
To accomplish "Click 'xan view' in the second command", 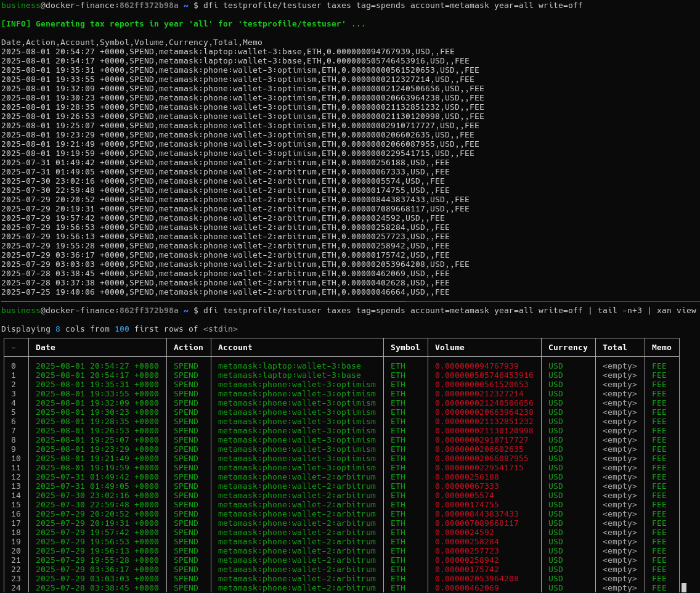I will coord(676,311).
